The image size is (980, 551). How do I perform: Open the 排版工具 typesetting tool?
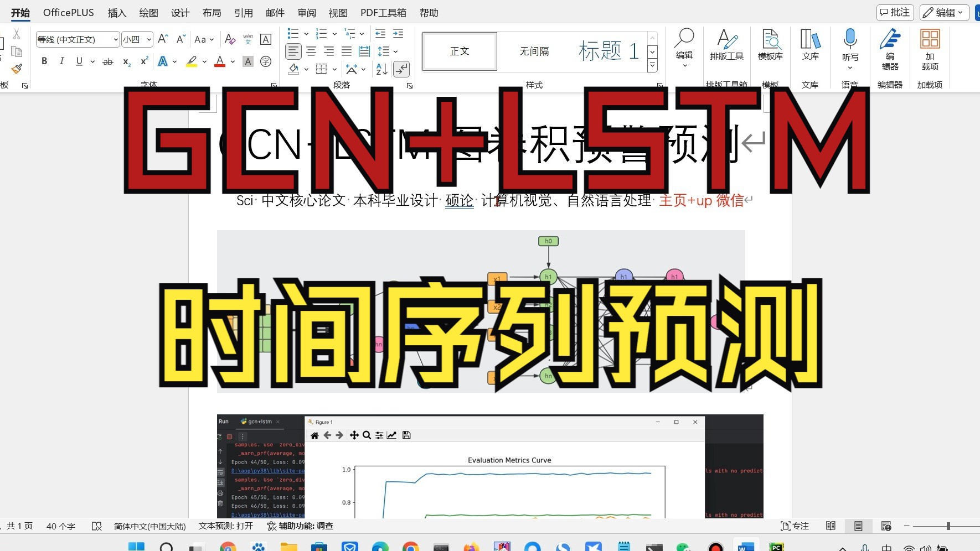pyautogui.click(x=726, y=45)
